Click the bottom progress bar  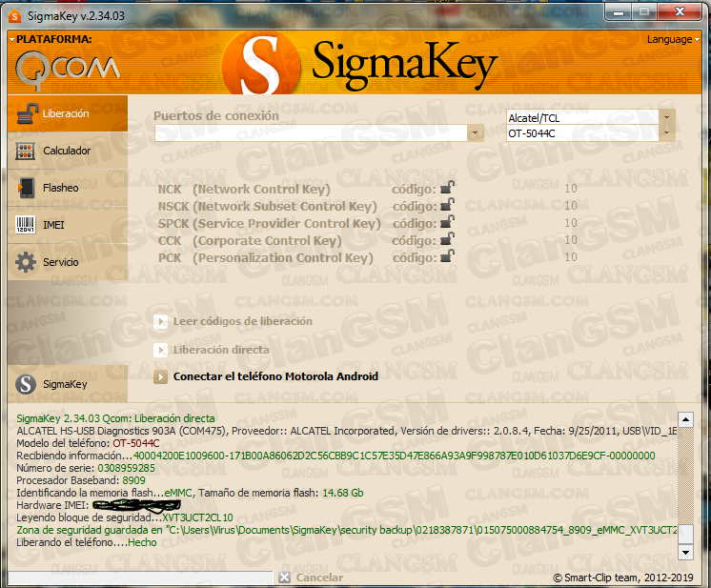(140, 578)
